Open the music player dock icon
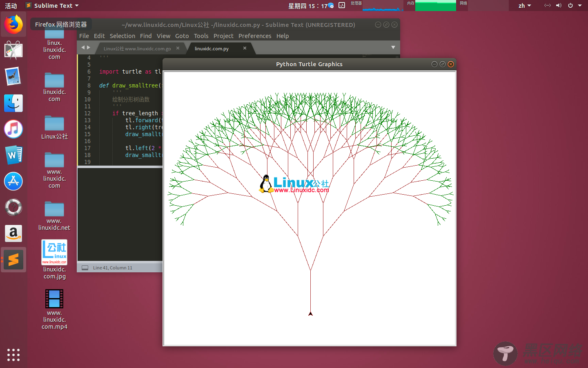Screen dimensions: 588x368 (13, 129)
